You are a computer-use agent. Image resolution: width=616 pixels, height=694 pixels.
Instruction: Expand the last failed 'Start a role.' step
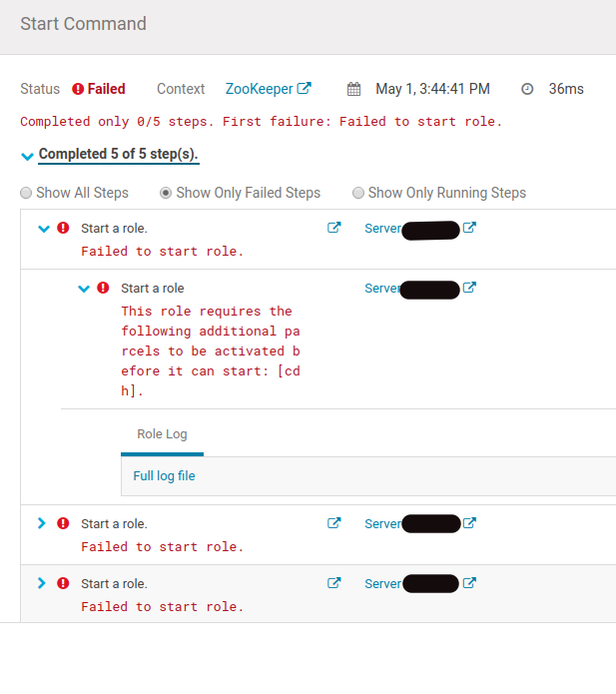click(42, 583)
